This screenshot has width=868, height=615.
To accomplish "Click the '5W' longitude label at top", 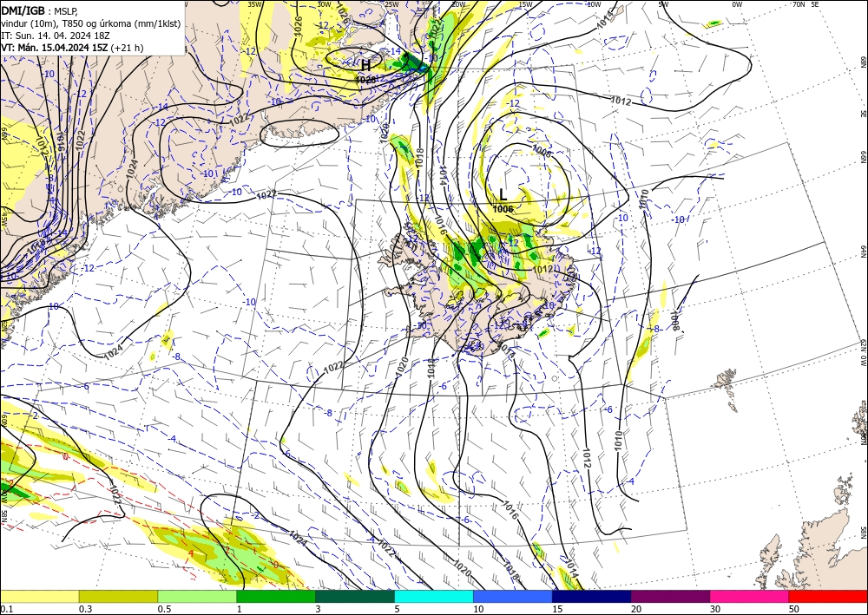I will coord(663,4).
